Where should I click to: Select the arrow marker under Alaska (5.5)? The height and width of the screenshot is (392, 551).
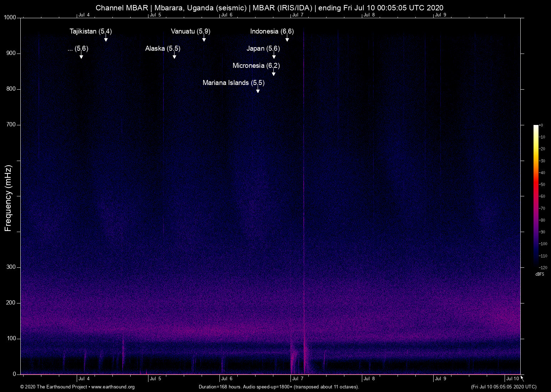174,56
